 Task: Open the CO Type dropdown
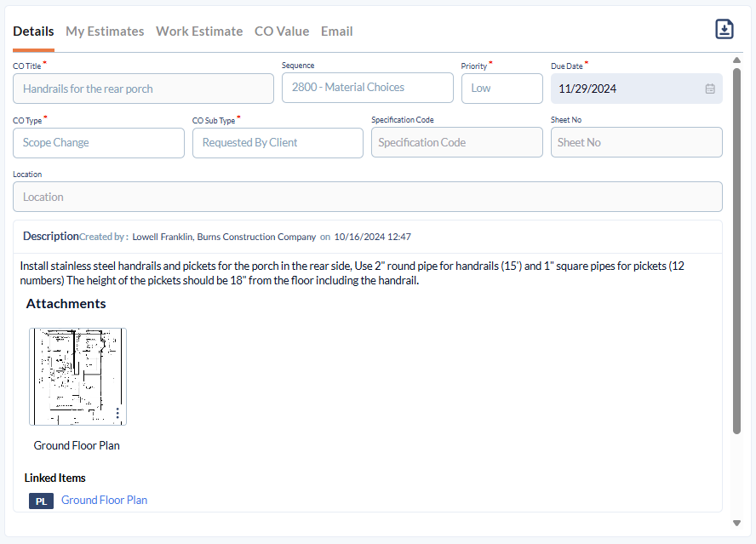pos(99,143)
